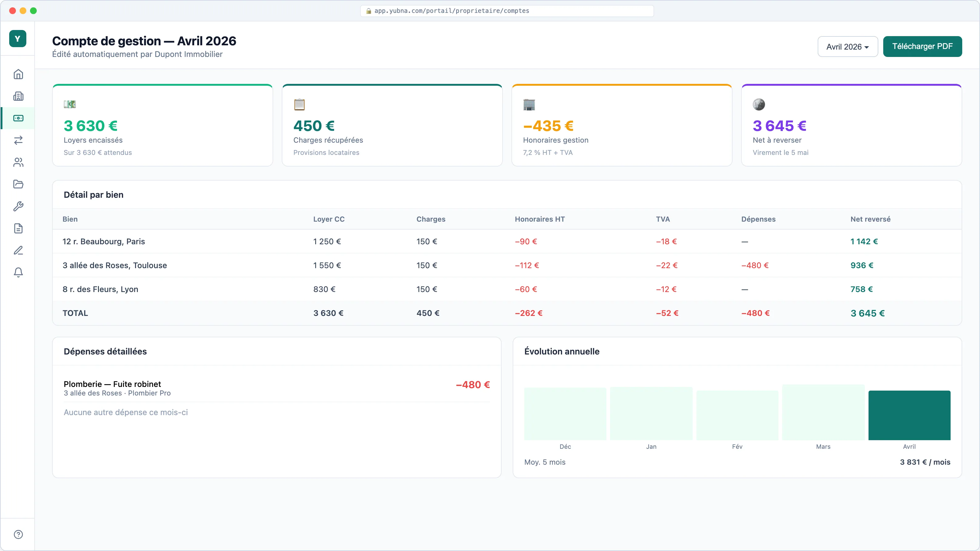The image size is (980, 551).
Task: Select the Mars bar in the chart
Action: pos(823,412)
